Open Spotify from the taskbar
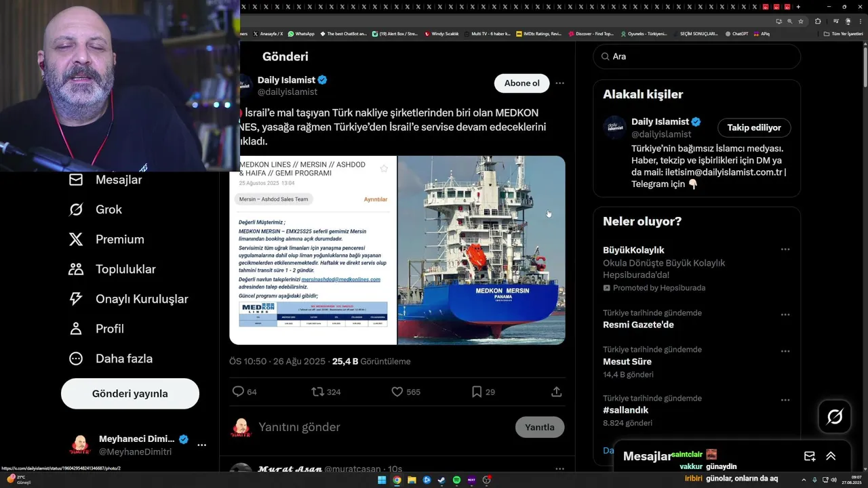Viewport: 868px width, 488px height. point(456,480)
